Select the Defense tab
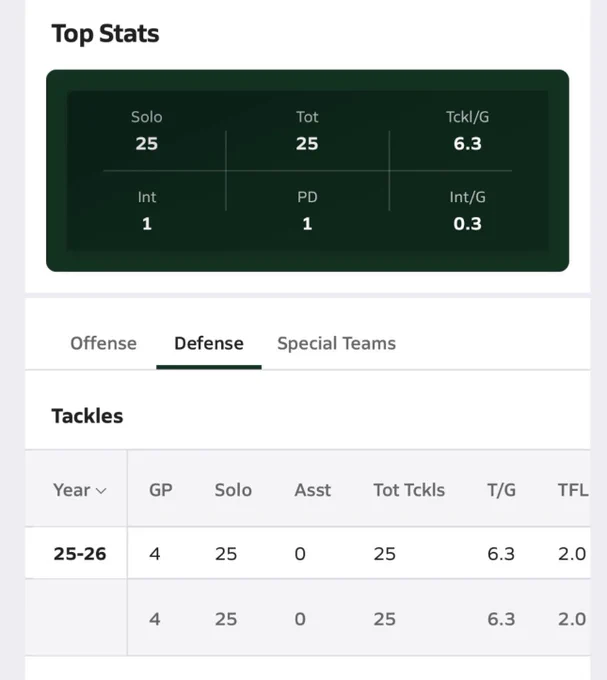Viewport: 607px width, 680px height. click(209, 343)
